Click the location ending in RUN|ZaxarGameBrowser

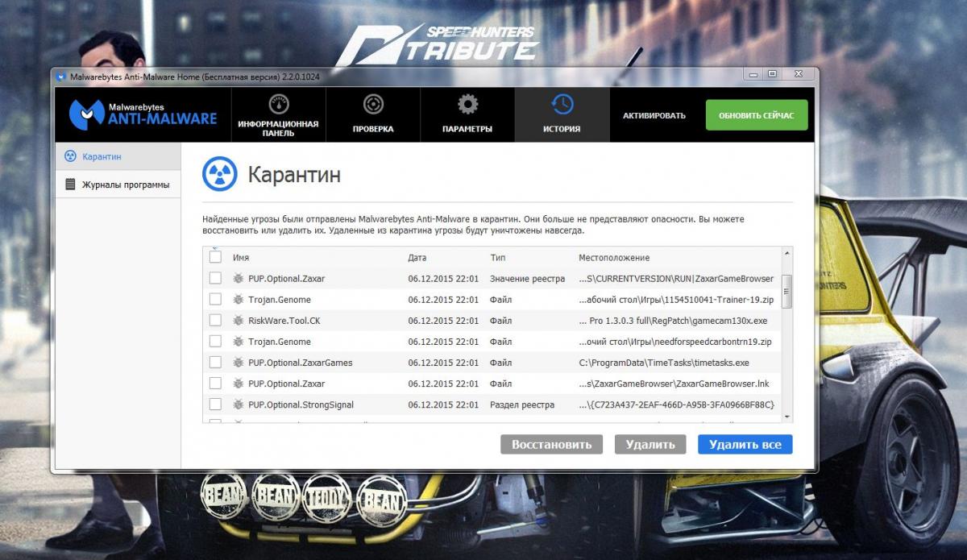click(676, 279)
